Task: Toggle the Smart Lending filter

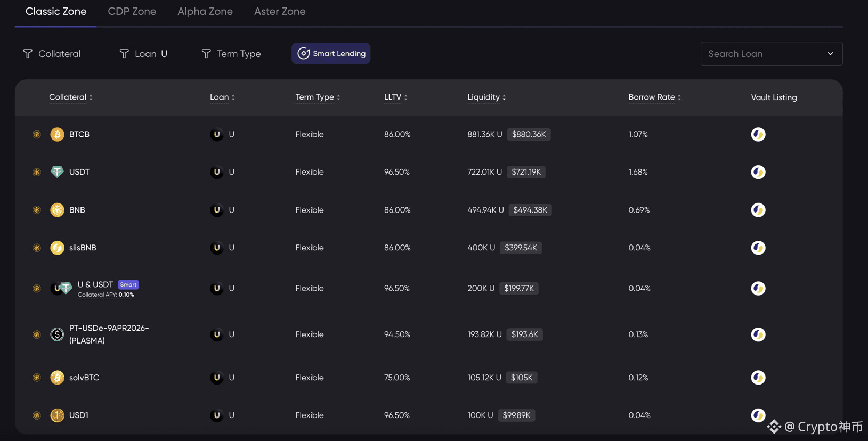Action: click(x=331, y=54)
